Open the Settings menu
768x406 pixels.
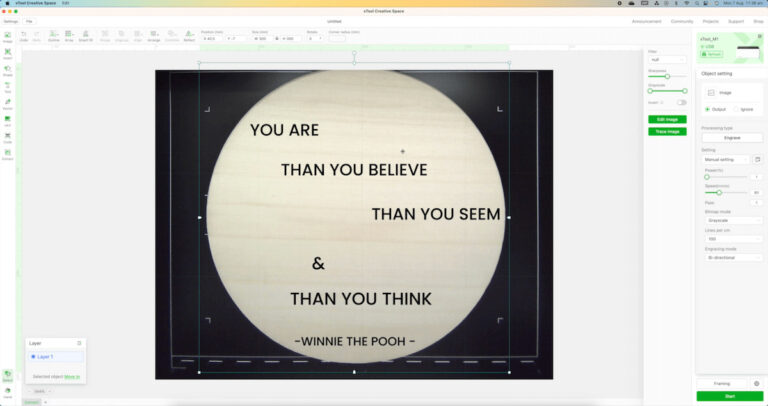click(x=10, y=20)
